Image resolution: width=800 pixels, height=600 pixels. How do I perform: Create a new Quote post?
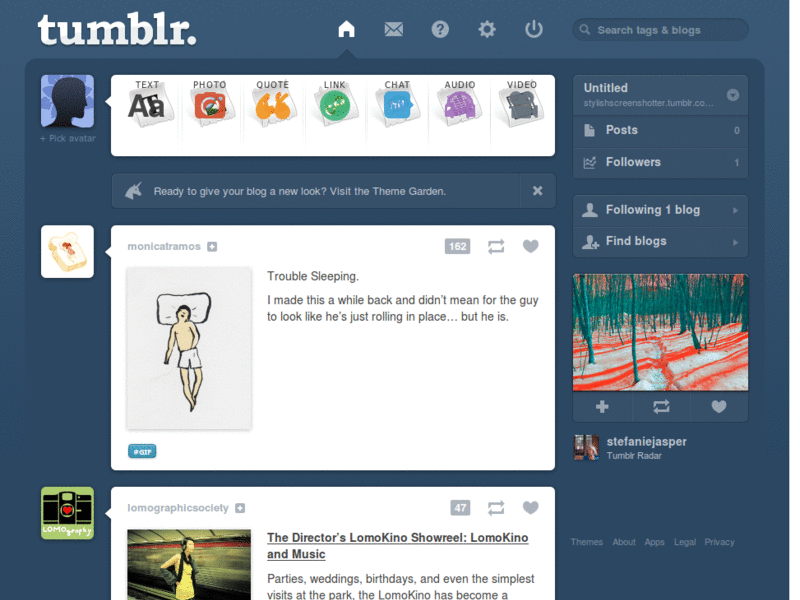272,104
